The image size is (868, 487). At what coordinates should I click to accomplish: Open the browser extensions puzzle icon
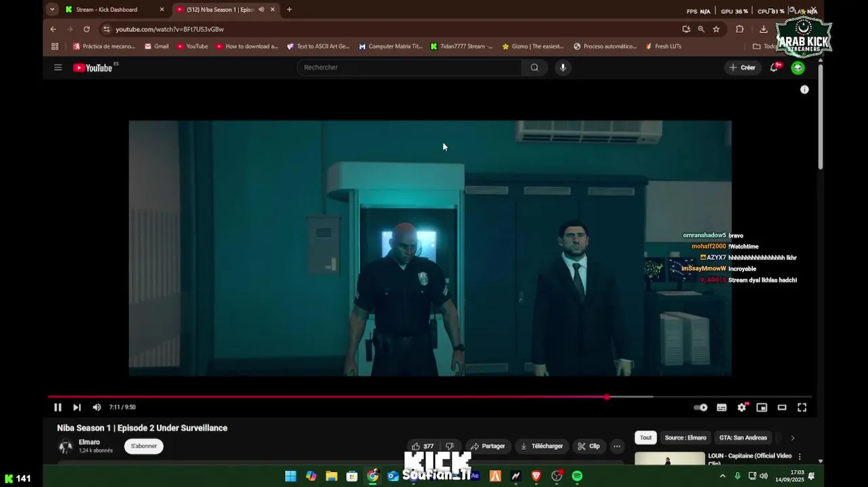pos(739,29)
